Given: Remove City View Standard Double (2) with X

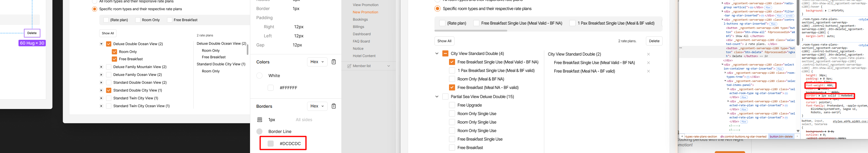Looking at the screenshot, I should pyautogui.click(x=648, y=54).
